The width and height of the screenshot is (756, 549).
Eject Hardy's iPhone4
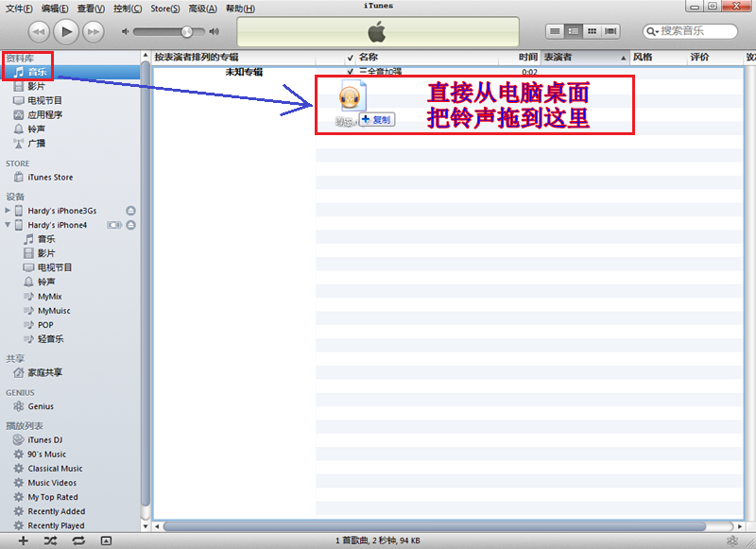click(130, 225)
